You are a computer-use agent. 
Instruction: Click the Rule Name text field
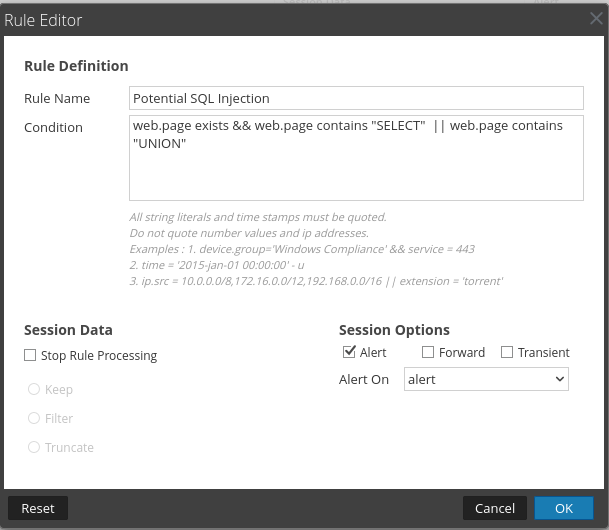[x=356, y=98]
